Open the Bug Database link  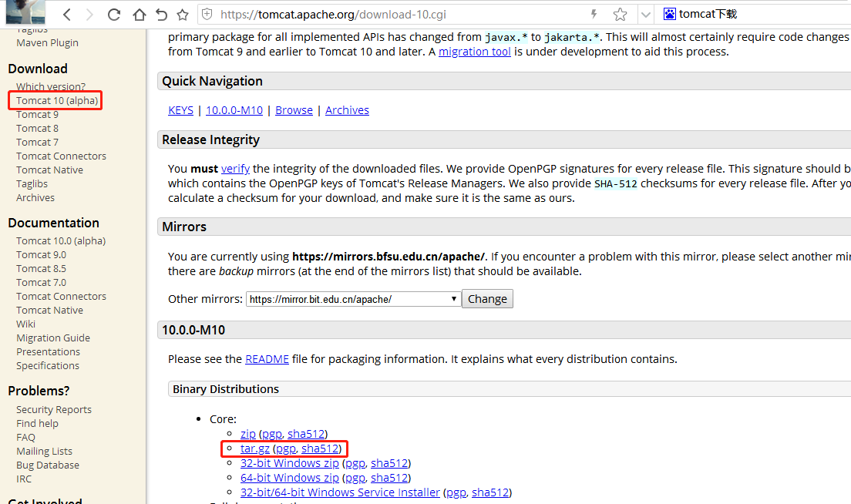click(48, 465)
